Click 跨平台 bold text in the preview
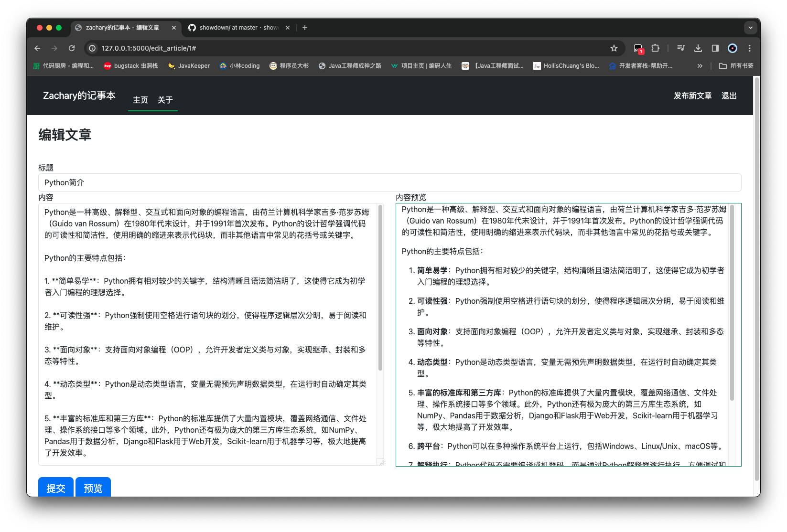Screen dimensions: 787x532 click(429, 446)
